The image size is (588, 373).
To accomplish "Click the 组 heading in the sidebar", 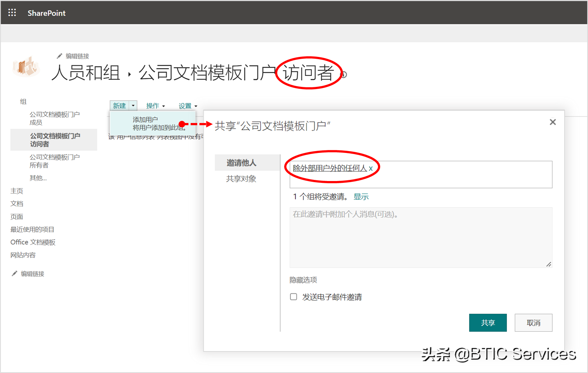I will (x=23, y=101).
